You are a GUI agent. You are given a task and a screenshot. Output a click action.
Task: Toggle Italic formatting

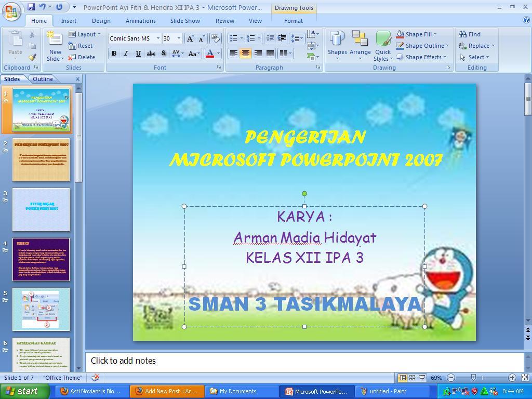tap(126, 54)
